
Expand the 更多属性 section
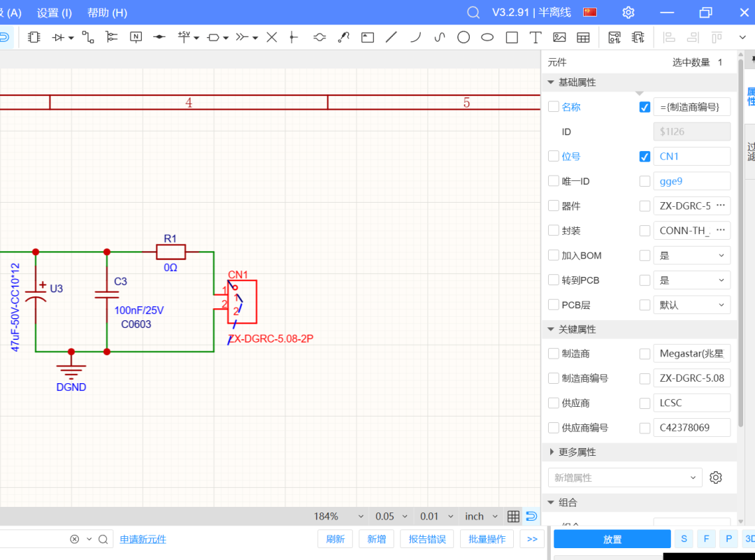pyautogui.click(x=551, y=452)
